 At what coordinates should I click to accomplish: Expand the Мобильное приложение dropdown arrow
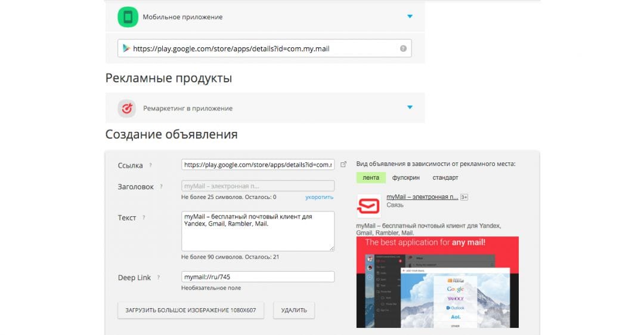410,17
